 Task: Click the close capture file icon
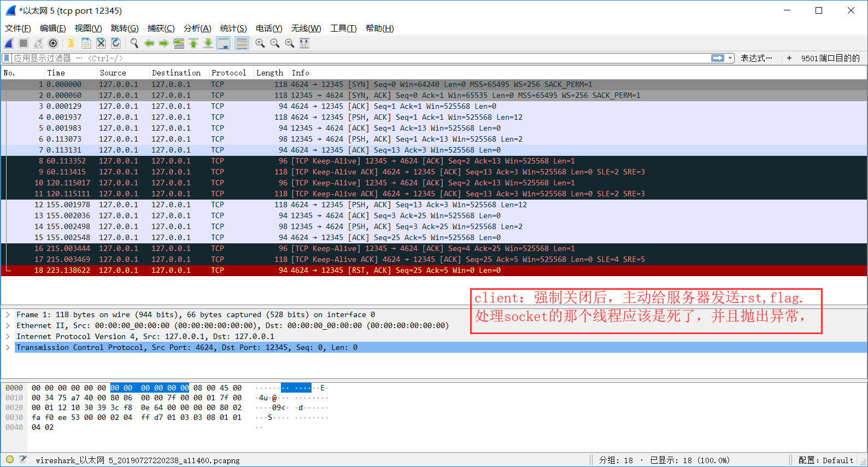coord(101,43)
